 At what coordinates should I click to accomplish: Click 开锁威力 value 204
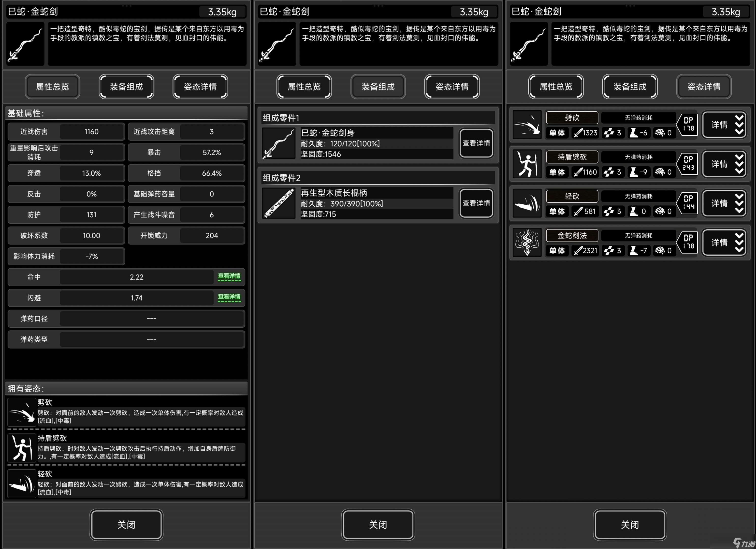tap(212, 236)
